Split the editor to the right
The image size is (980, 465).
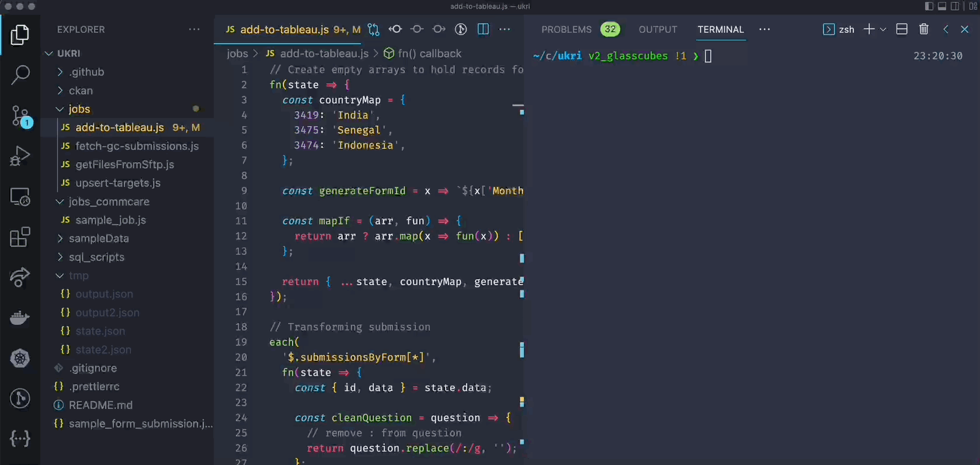click(483, 29)
